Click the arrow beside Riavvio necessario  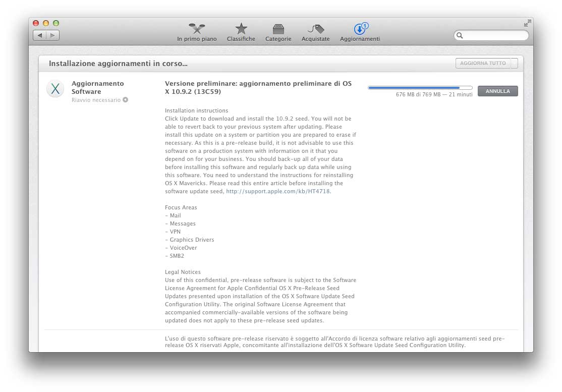[126, 99]
